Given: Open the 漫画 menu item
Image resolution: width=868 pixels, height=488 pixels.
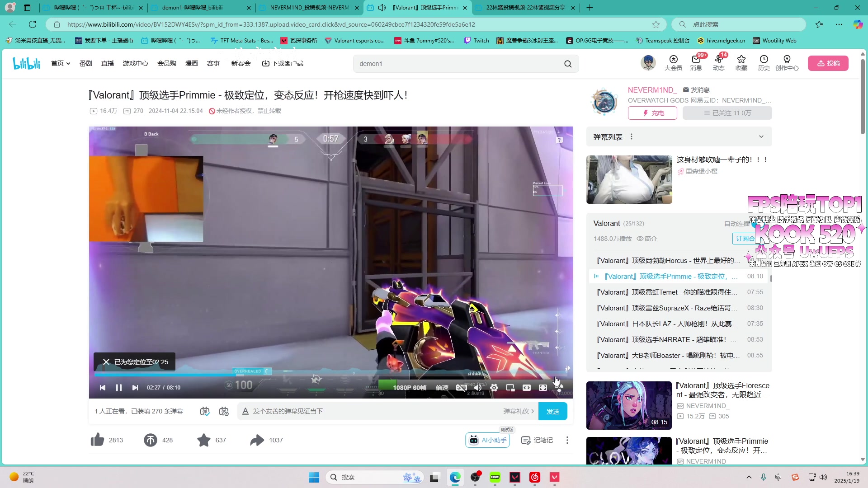Looking at the screenshot, I should coord(192,63).
